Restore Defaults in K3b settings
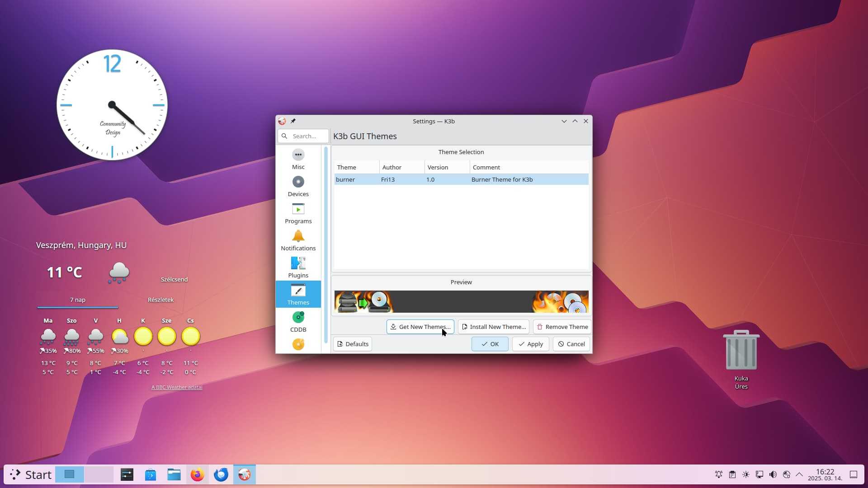 [353, 344]
